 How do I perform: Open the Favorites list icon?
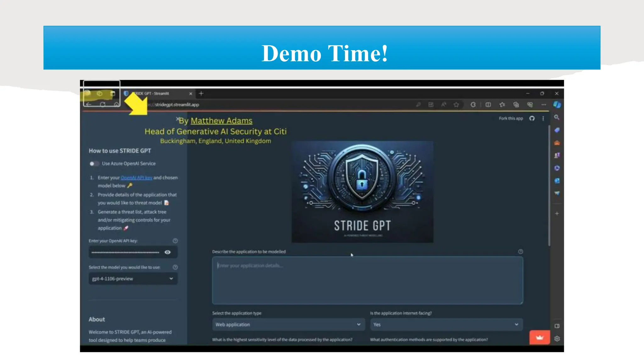502,105
